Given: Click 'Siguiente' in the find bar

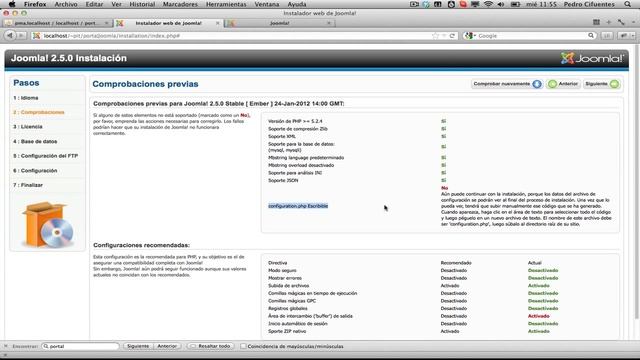Looking at the screenshot, I should (x=138, y=346).
